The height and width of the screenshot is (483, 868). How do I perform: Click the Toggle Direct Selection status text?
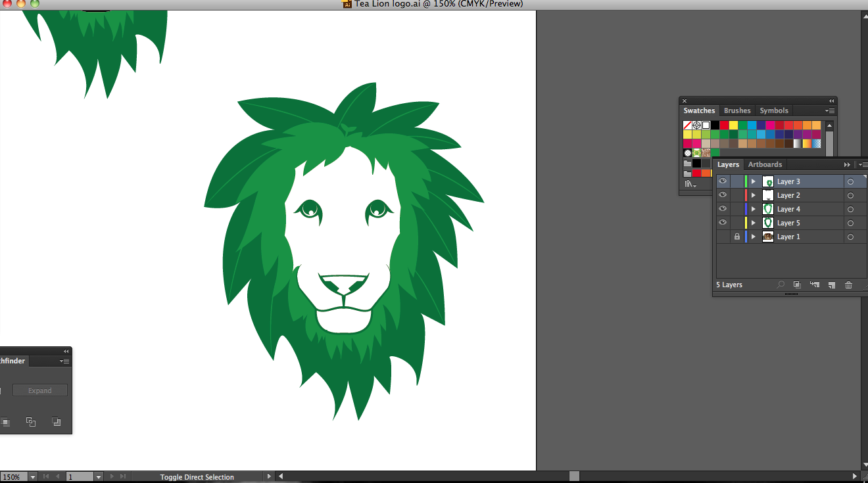[x=197, y=477]
